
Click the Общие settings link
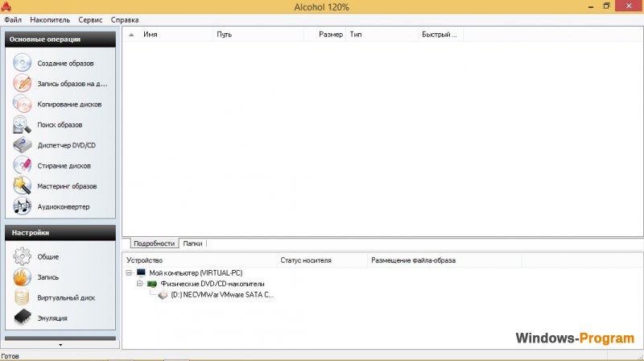pos(48,256)
